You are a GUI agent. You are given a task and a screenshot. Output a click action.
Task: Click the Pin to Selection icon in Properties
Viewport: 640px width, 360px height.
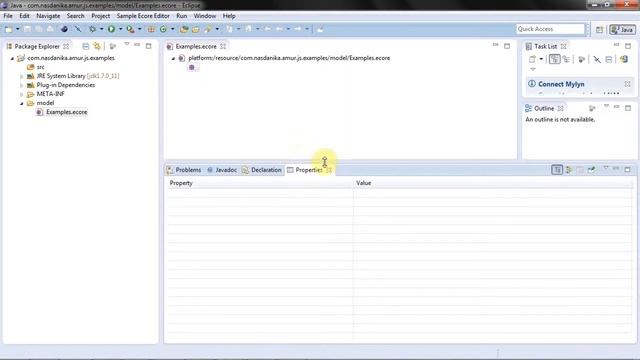pyautogui.click(x=591, y=169)
